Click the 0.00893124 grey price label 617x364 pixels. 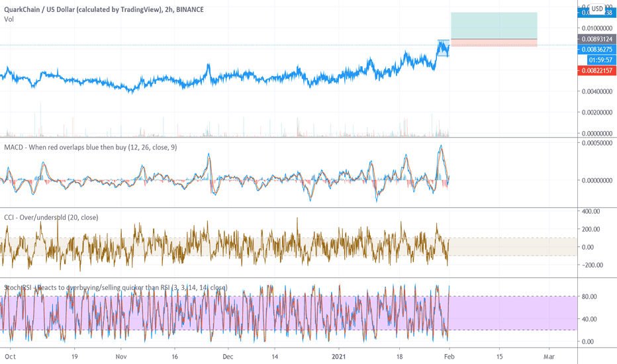597,39
